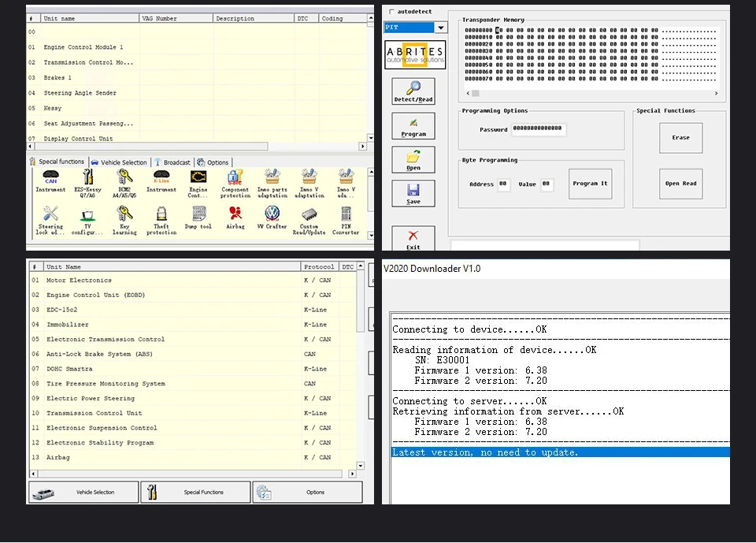This screenshot has height=543, width=756.
Task: Open Steering lock adaptation tool
Action: [x=50, y=220]
